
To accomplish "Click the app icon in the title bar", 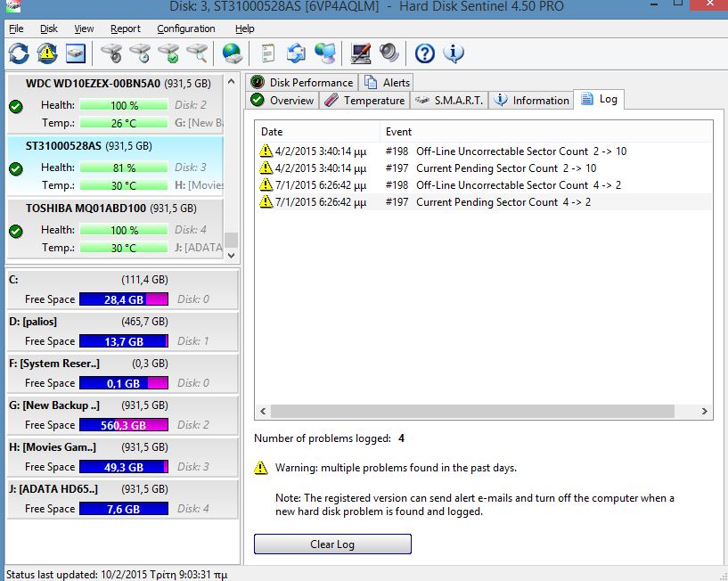I will click(x=13, y=6).
